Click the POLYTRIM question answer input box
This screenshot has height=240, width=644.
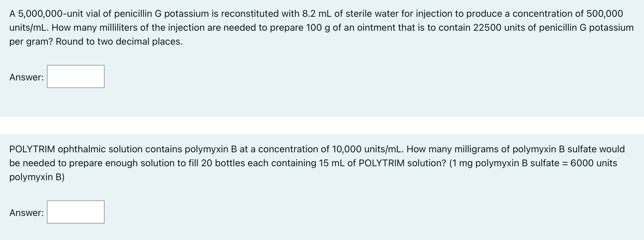75,212
